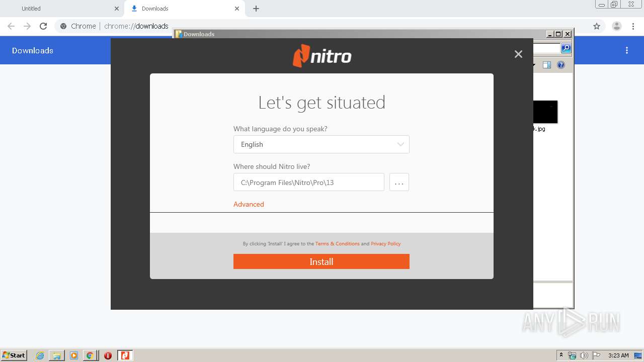Click the install path input field

click(x=308, y=183)
